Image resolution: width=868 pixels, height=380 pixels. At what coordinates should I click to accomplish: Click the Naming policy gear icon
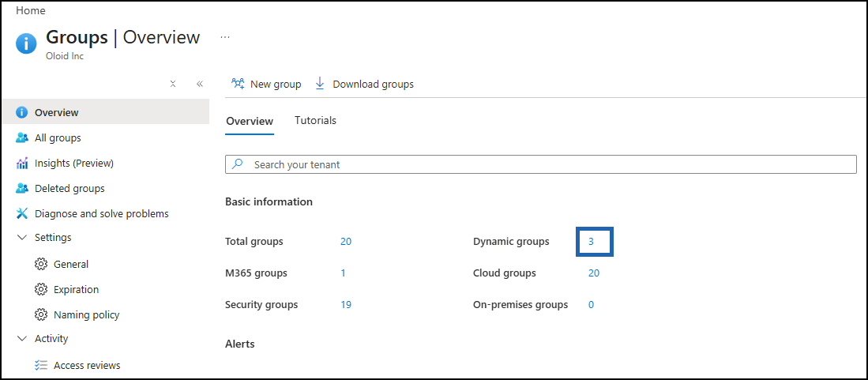[40, 314]
